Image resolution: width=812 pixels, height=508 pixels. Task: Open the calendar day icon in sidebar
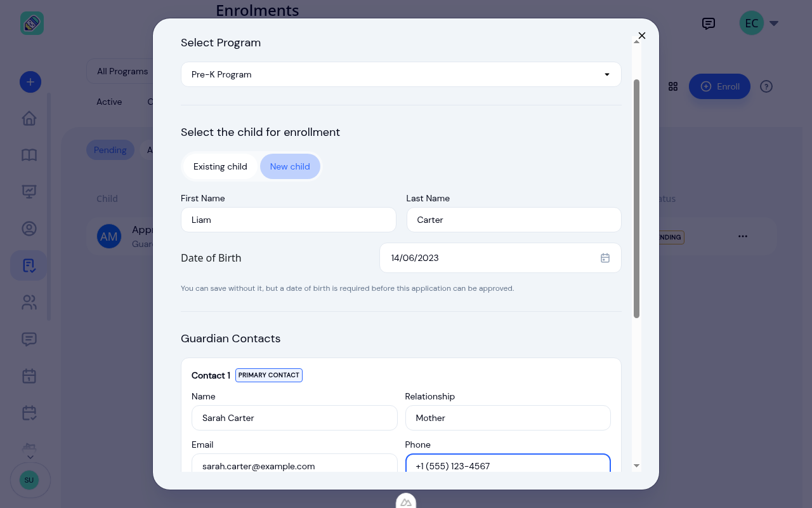tap(29, 376)
